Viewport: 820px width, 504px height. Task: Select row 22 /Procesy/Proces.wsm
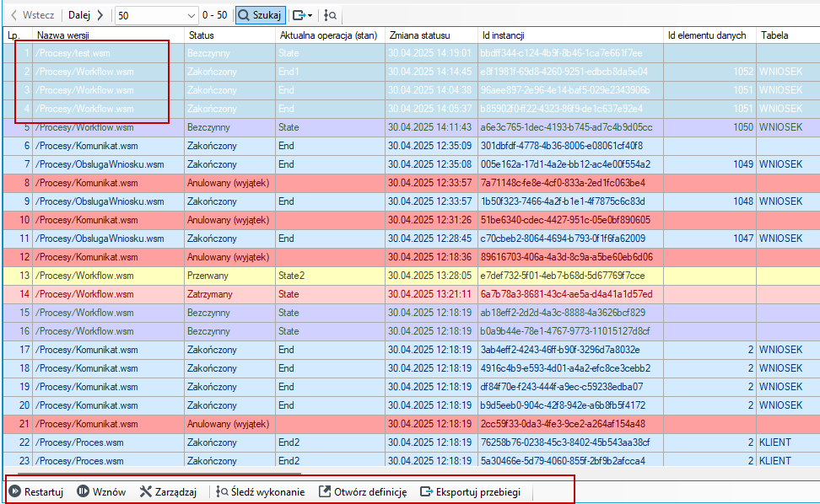coord(411,442)
